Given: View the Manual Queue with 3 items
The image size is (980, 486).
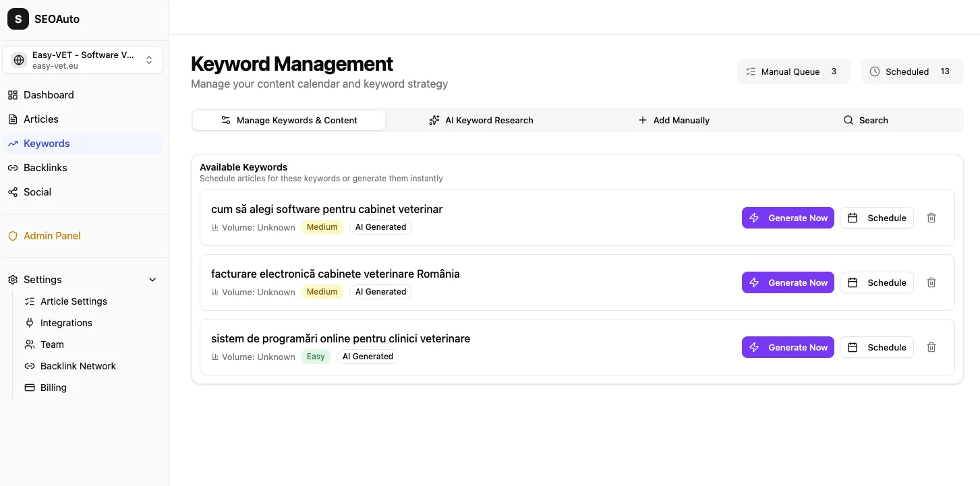Looking at the screenshot, I should point(793,71).
